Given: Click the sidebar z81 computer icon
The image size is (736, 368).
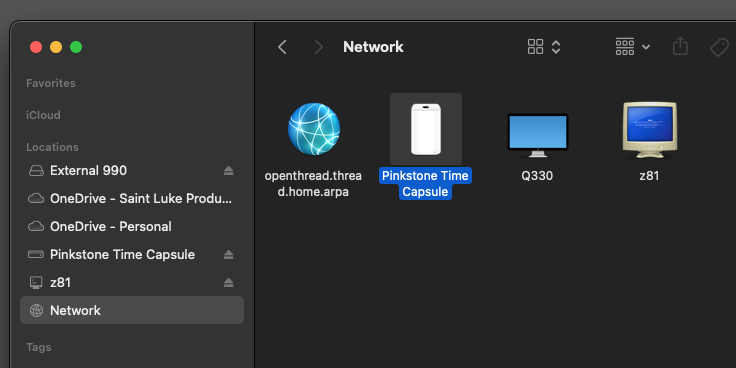Looking at the screenshot, I should click(x=36, y=283).
